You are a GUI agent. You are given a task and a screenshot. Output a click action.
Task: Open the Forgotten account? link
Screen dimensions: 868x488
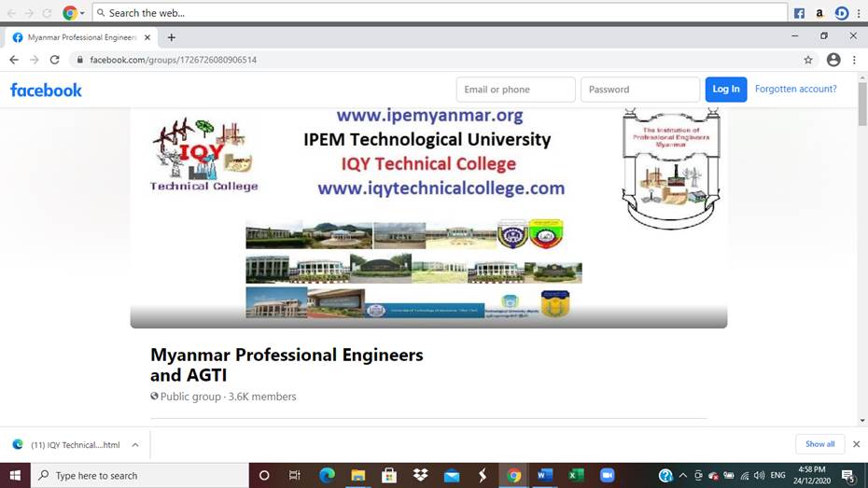click(x=795, y=89)
